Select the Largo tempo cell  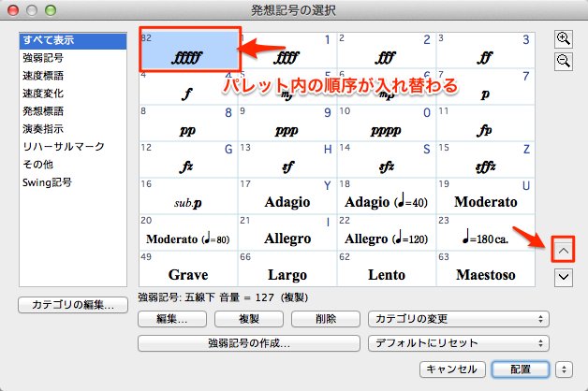(x=287, y=268)
